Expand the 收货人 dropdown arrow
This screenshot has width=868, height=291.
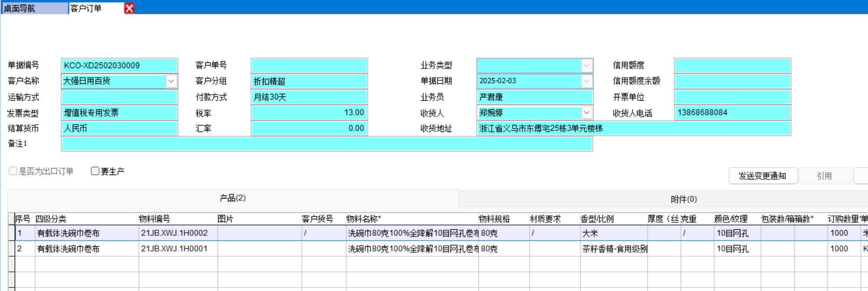click(x=586, y=112)
